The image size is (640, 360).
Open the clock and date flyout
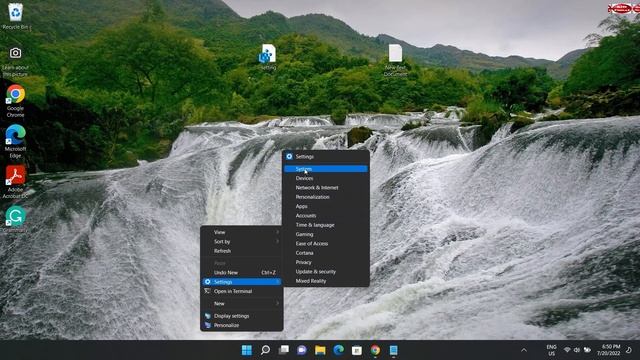click(609, 350)
